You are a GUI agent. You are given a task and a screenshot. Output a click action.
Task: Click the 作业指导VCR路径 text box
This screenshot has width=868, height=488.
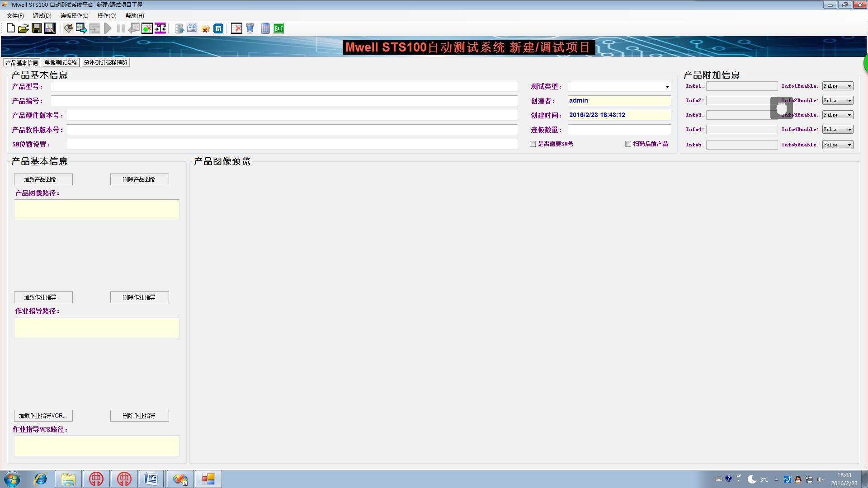tap(97, 446)
